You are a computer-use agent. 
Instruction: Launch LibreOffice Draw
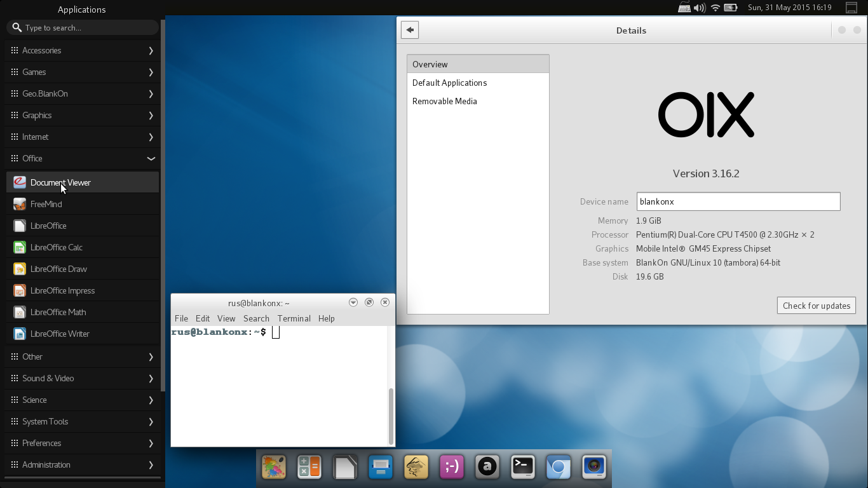pos(83,269)
